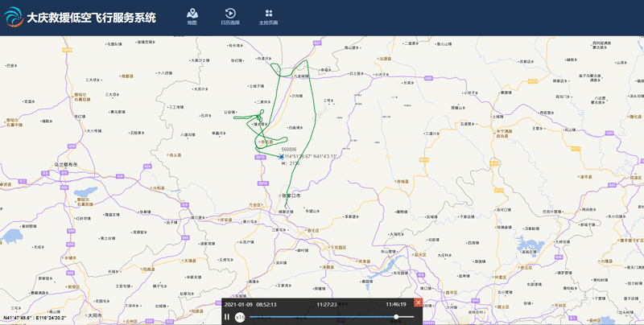Click the system logo in header
Image resolution: width=644 pixels, height=325 pixels.
coord(14,17)
